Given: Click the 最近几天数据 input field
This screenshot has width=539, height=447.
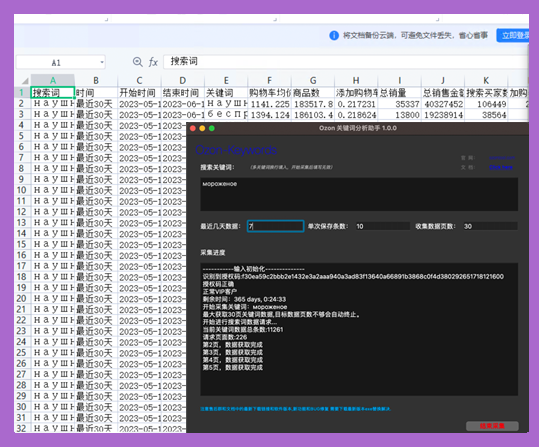Looking at the screenshot, I should tap(275, 226).
